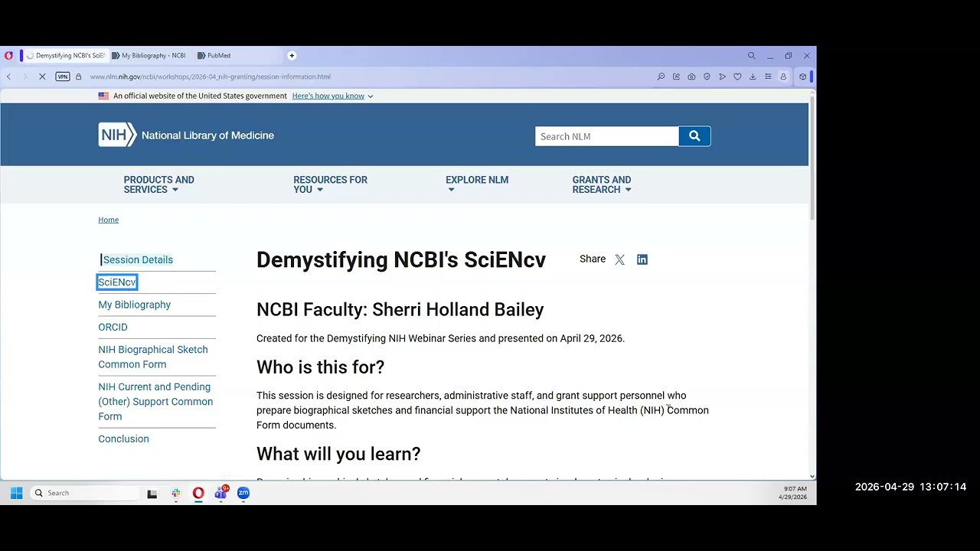Take a snapshot with camera icon
This screenshot has height=551, width=980.
(x=691, y=77)
